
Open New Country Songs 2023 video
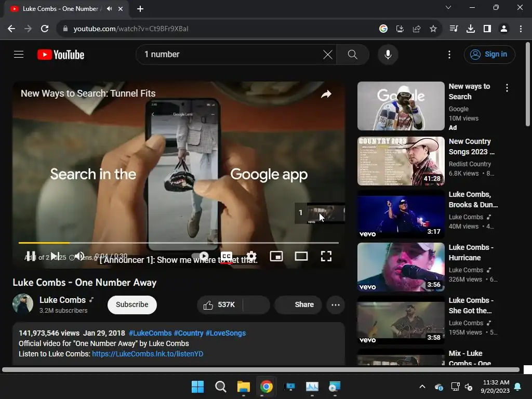pos(401,161)
